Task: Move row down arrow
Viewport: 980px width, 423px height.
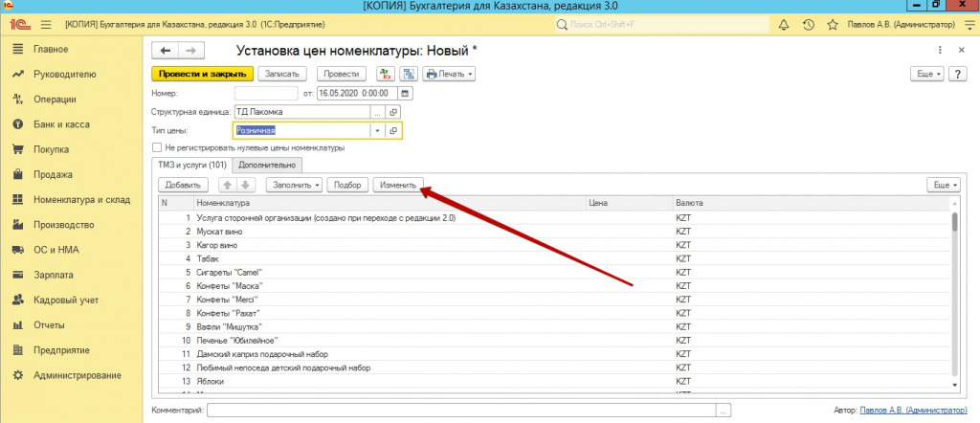Action: (245, 185)
